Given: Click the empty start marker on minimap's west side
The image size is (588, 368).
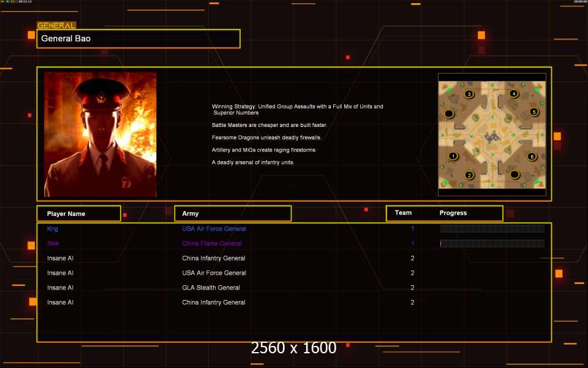Looking at the screenshot, I should click(x=449, y=113).
